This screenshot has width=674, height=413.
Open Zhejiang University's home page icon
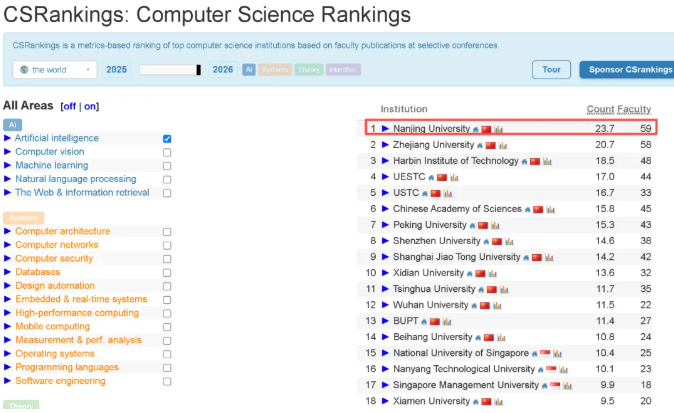pyautogui.click(x=480, y=146)
